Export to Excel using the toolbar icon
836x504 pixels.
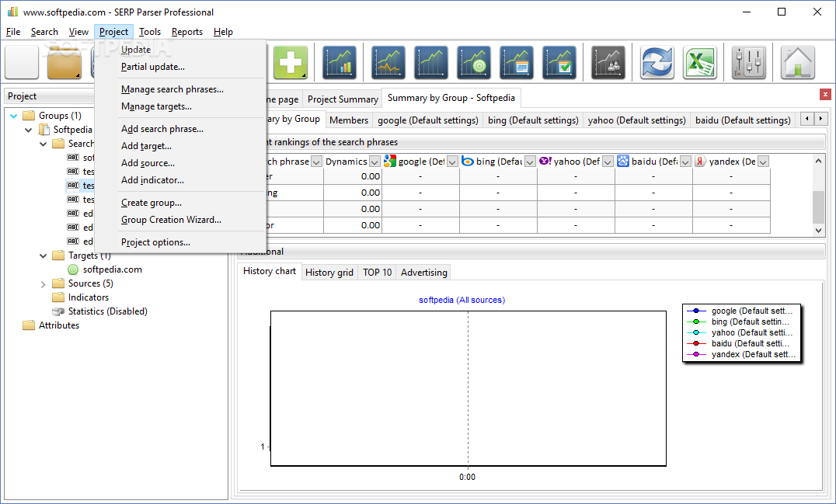click(x=699, y=62)
